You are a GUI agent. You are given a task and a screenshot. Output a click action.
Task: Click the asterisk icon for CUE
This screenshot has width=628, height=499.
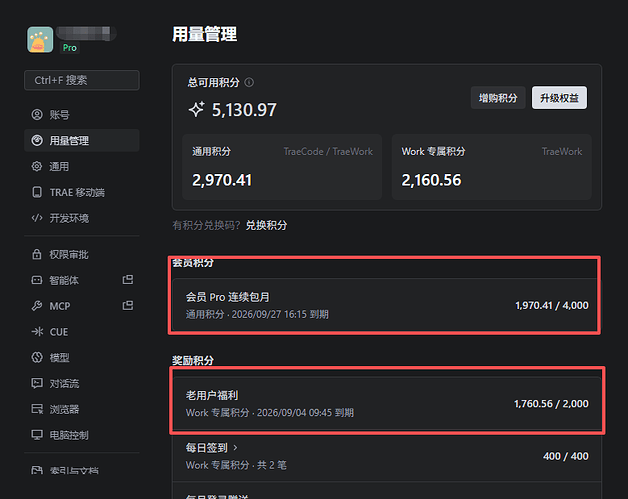coord(37,332)
